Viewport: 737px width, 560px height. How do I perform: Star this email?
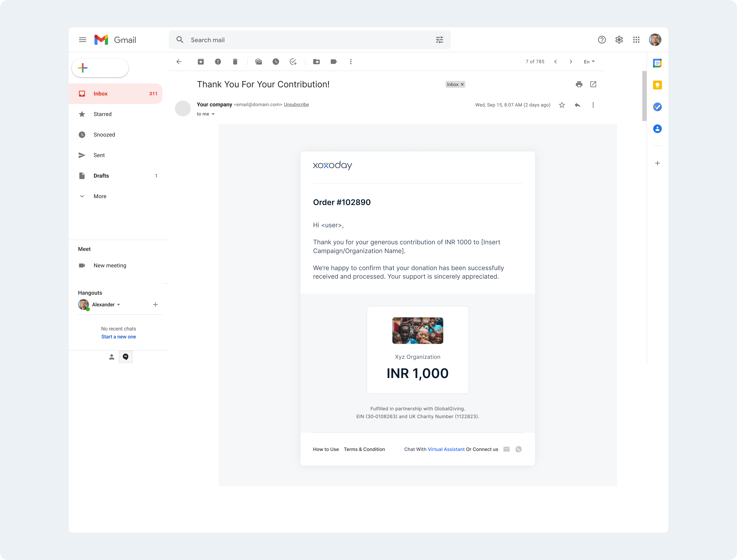[562, 105]
